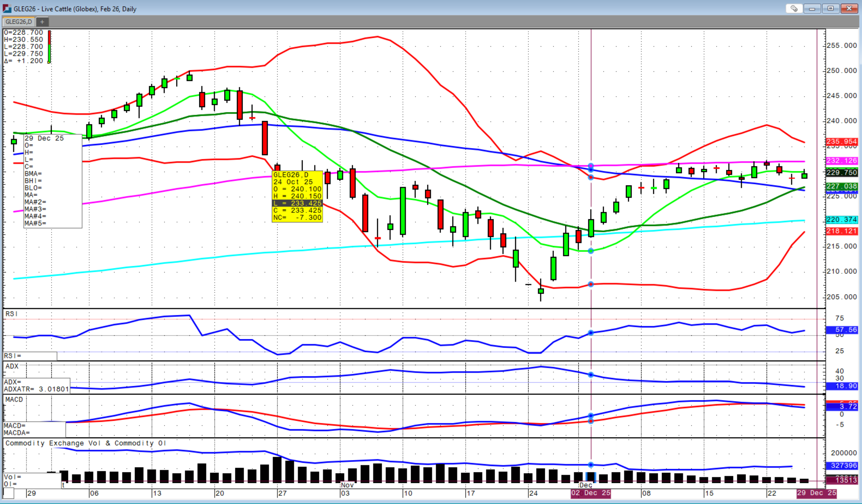Screen dimensions: 862x504
Task: Close the GLEG26 chart window
Action: click(x=849, y=8)
